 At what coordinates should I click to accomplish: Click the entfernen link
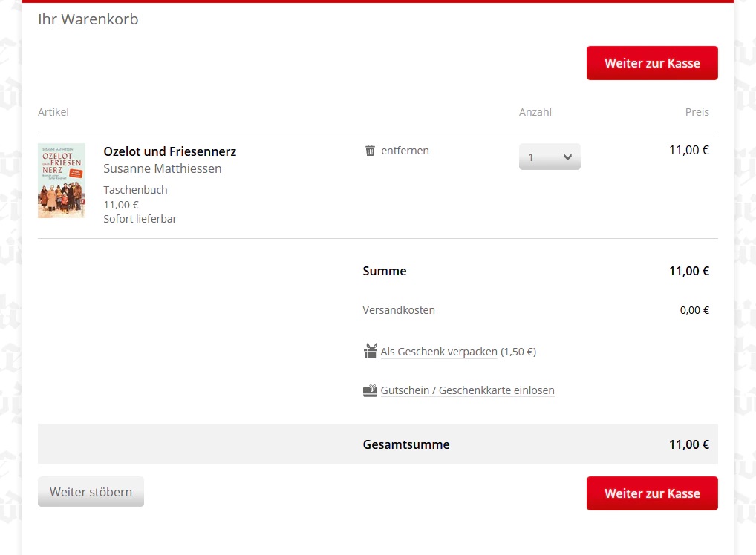[x=405, y=151]
